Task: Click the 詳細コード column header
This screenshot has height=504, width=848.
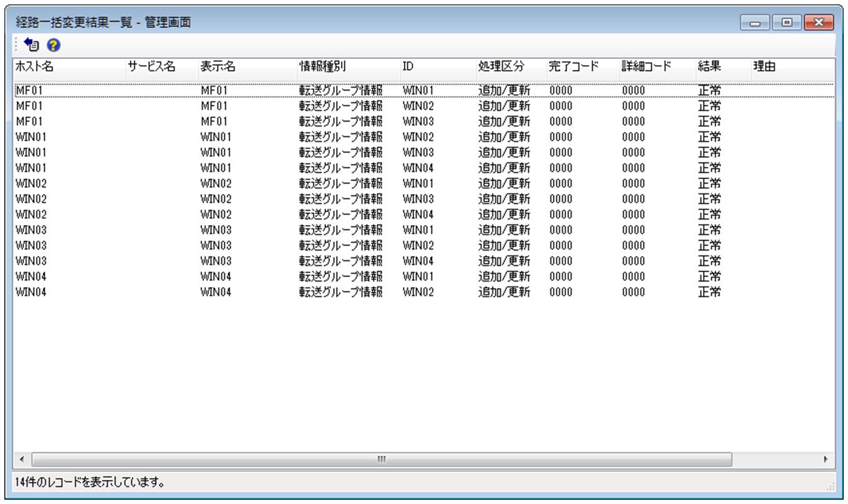Action: click(x=658, y=66)
